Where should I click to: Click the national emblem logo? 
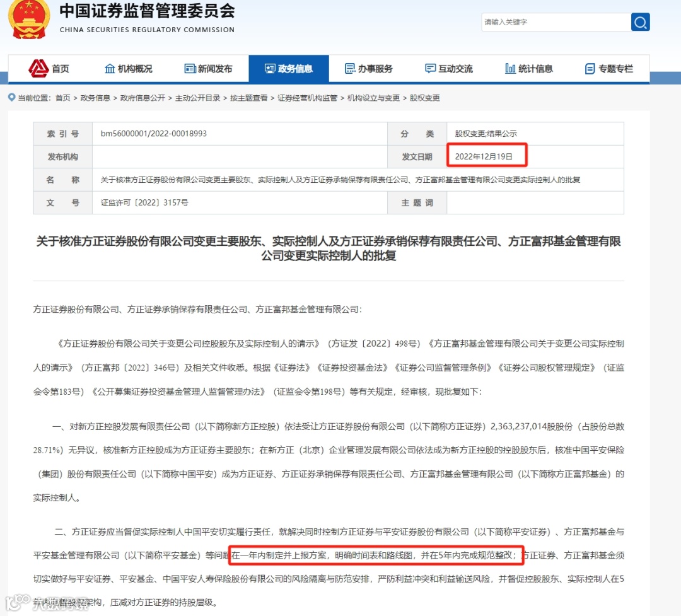[x=28, y=20]
